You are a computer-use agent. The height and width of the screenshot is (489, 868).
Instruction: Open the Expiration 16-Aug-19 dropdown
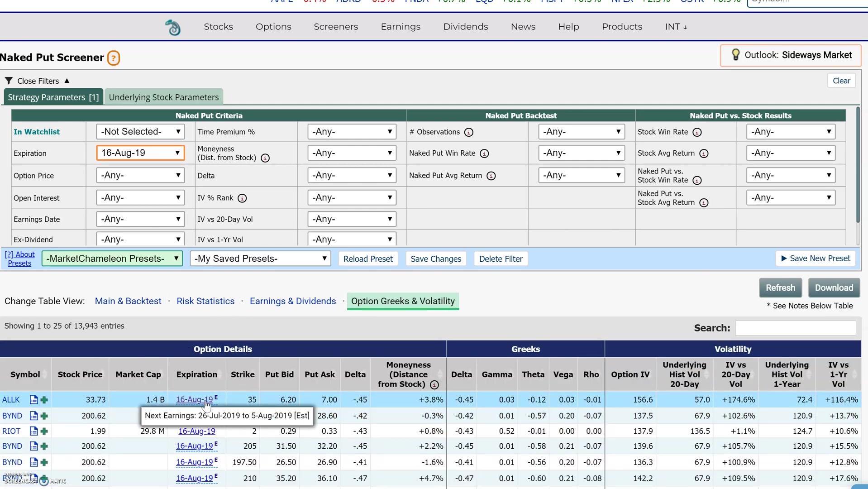click(140, 153)
